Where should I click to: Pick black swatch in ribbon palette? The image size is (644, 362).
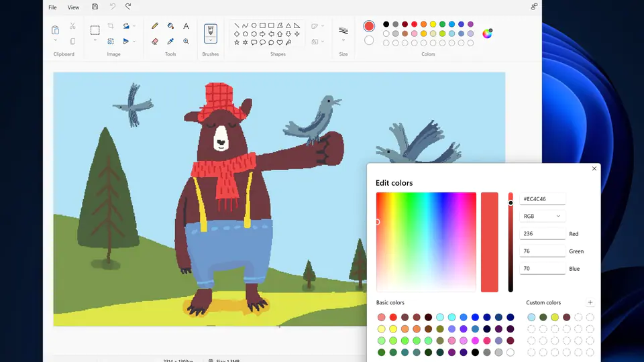(x=386, y=24)
